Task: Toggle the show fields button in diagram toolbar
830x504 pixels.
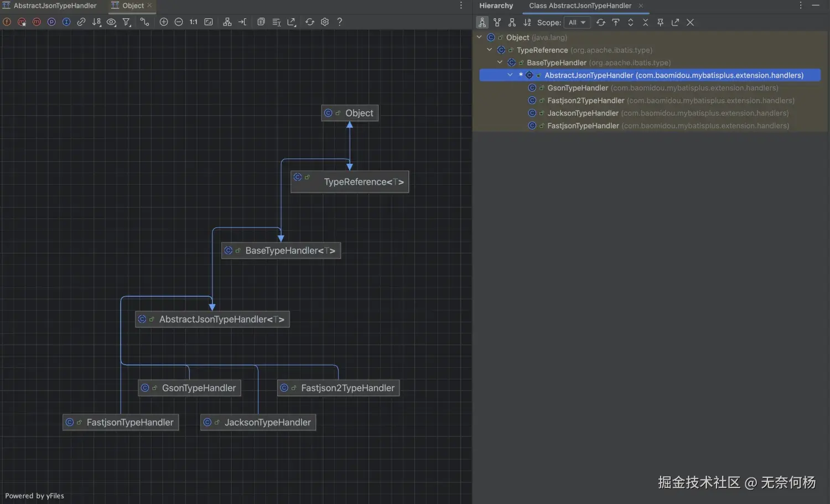Action: click(7, 22)
